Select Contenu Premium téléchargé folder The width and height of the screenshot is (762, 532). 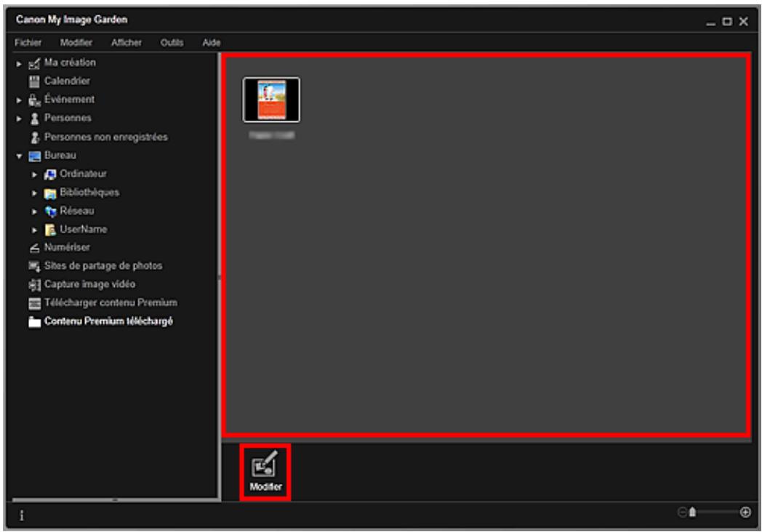(x=108, y=321)
